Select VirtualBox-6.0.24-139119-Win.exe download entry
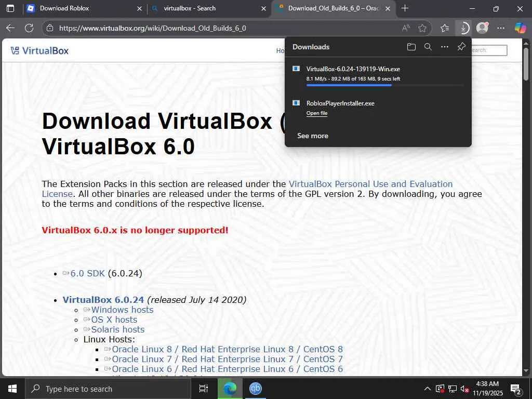Image resolution: width=532 pixels, height=399 pixels. click(x=378, y=76)
